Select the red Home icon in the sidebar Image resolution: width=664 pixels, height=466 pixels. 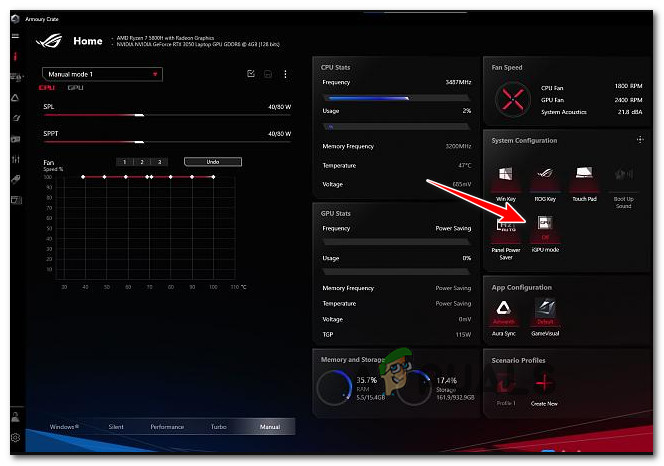(15, 56)
